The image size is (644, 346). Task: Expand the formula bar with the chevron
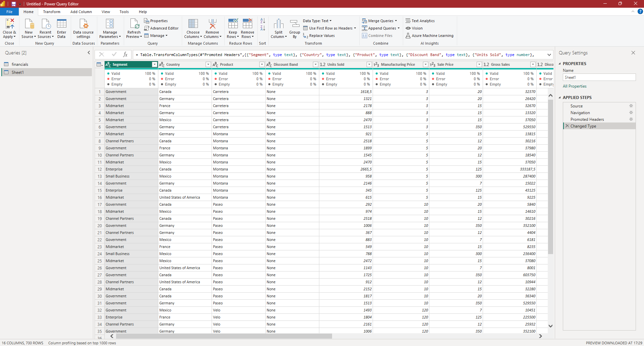[549, 54]
